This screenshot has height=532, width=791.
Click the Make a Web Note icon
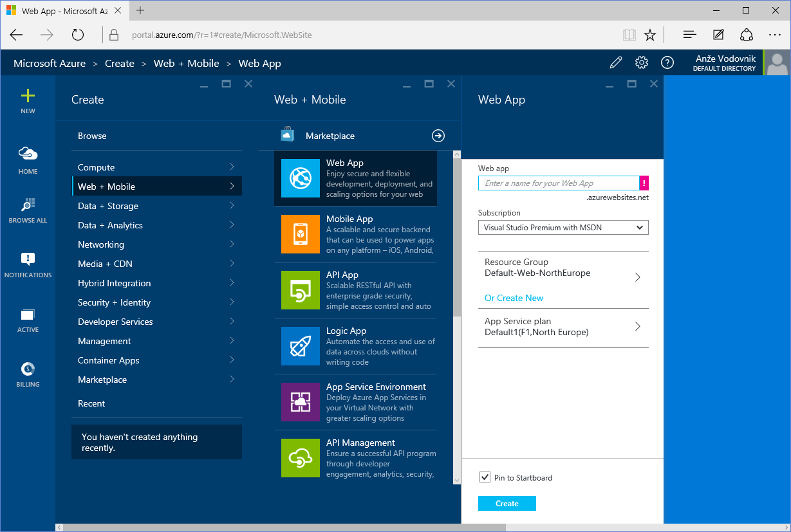click(x=718, y=35)
